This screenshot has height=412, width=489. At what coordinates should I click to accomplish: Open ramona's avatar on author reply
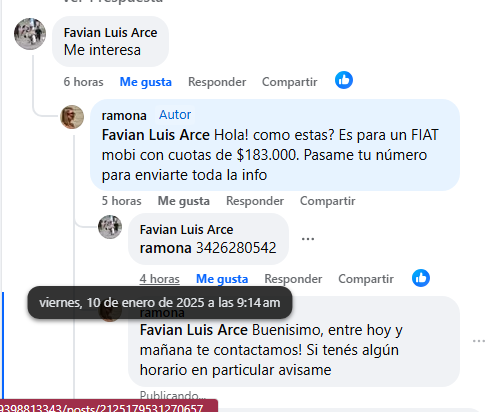[x=72, y=117]
